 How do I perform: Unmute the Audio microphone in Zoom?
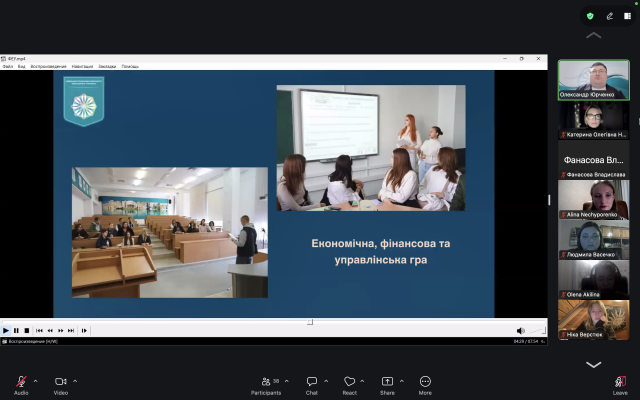[x=21, y=381]
